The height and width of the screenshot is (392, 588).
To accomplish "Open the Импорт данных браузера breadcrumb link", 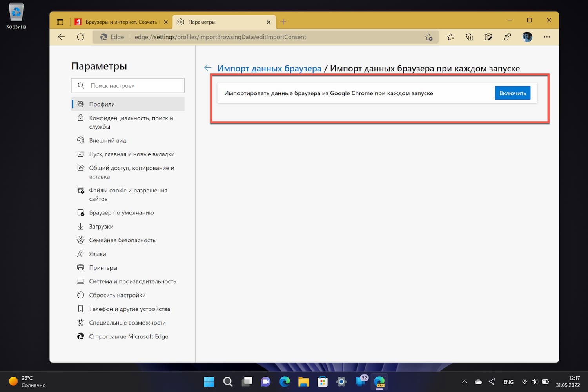I will (x=269, y=68).
